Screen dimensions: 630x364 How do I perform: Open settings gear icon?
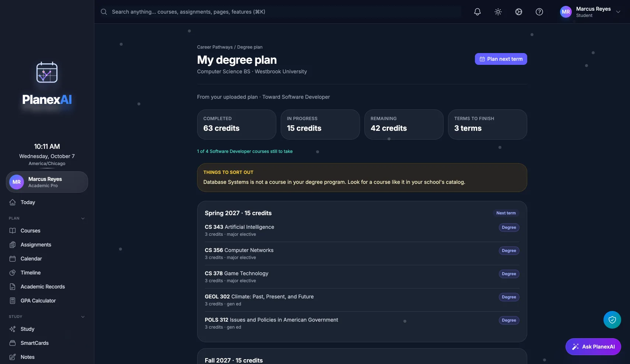(x=519, y=12)
